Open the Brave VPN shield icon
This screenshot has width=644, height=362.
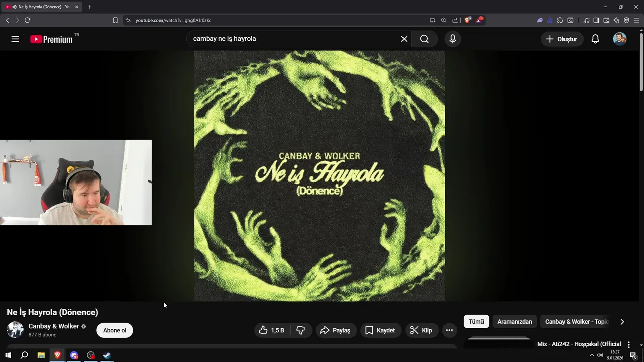coord(626,20)
